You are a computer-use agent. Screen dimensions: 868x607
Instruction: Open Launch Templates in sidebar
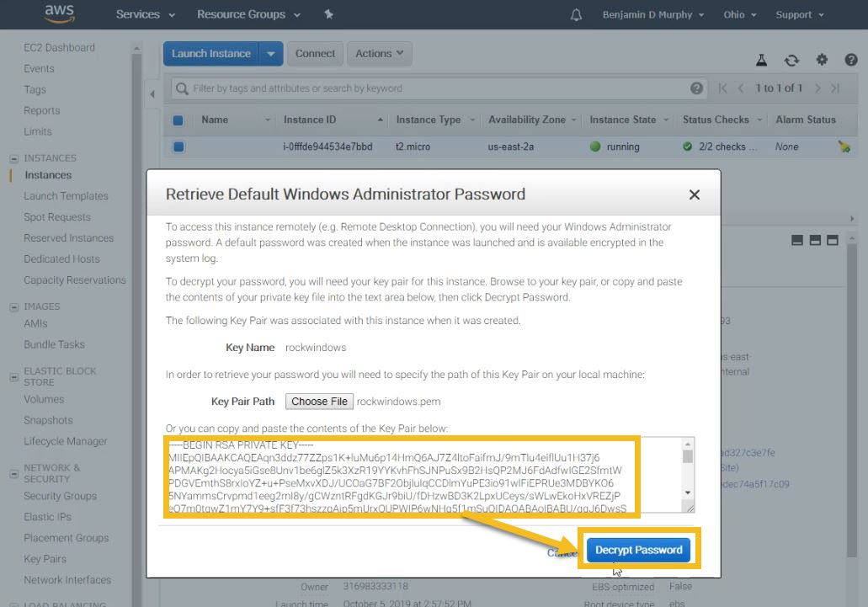pos(66,196)
